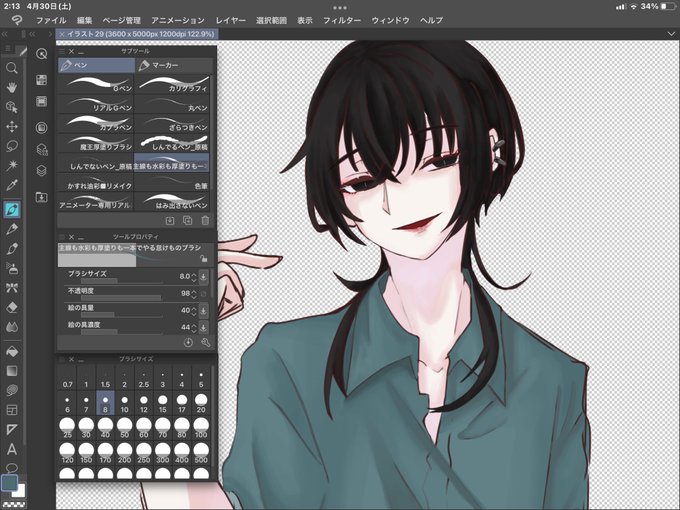Open the レイヤー menu

click(x=231, y=20)
